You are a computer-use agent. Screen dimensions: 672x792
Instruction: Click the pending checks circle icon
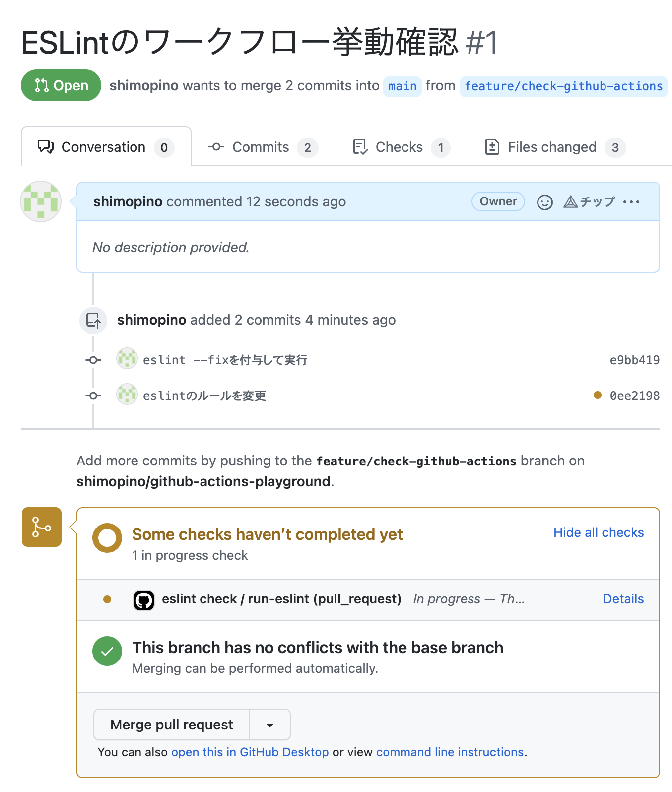[107, 538]
